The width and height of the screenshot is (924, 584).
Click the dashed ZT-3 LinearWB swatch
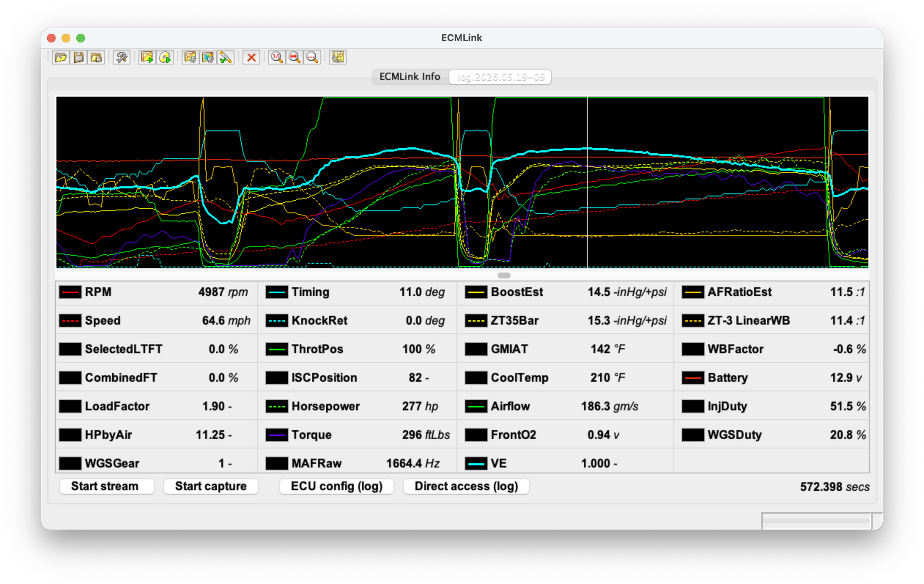693,321
